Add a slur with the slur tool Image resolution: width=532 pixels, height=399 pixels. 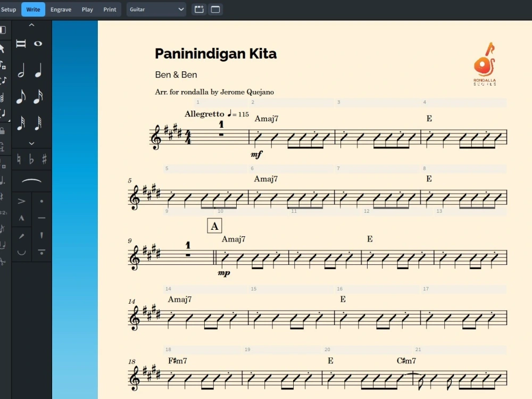[x=31, y=180]
